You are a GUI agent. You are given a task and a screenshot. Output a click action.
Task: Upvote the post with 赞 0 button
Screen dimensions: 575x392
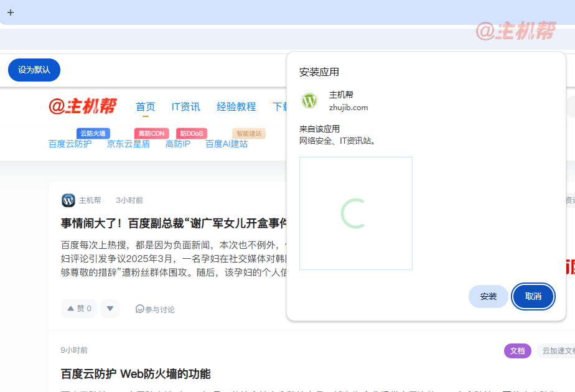click(x=79, y=309)
